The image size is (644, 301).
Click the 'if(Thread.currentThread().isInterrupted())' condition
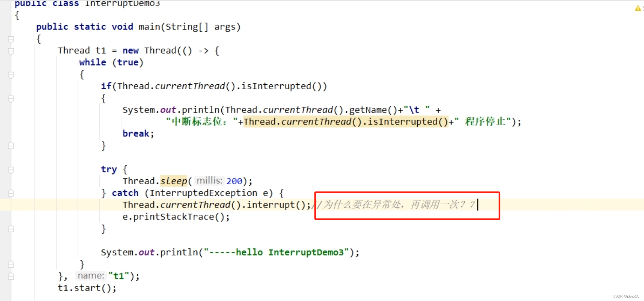tap(214, 86)
